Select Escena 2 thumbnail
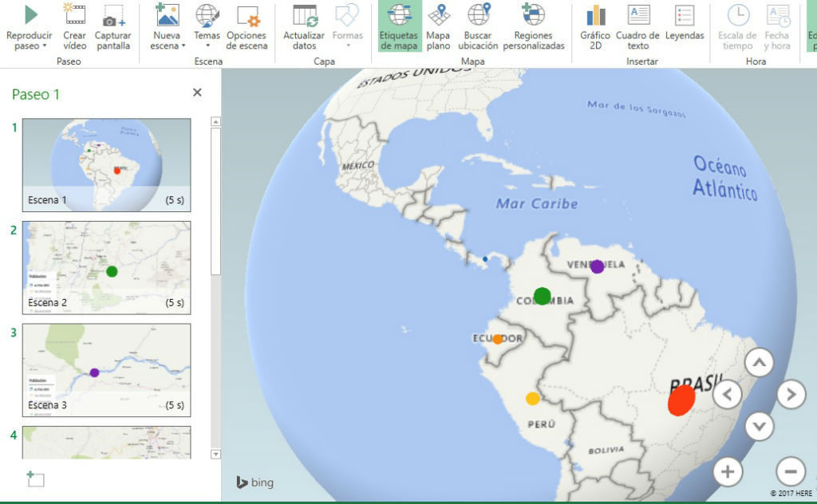817x504 pixels. [x=106, y=267]
